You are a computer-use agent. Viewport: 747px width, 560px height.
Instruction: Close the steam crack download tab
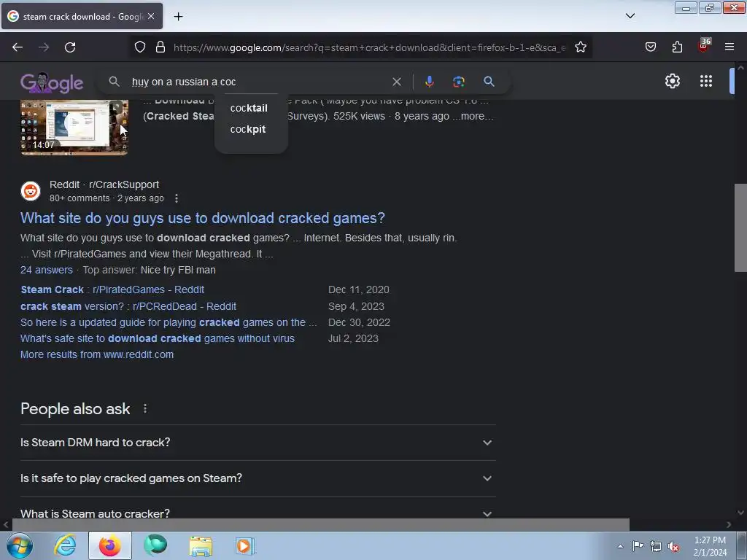[x=151, y=16]
